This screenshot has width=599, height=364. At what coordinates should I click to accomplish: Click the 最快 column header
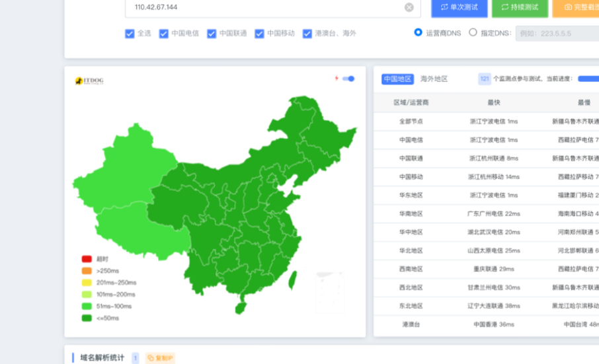pyautogui.click(x=494, y=102)
